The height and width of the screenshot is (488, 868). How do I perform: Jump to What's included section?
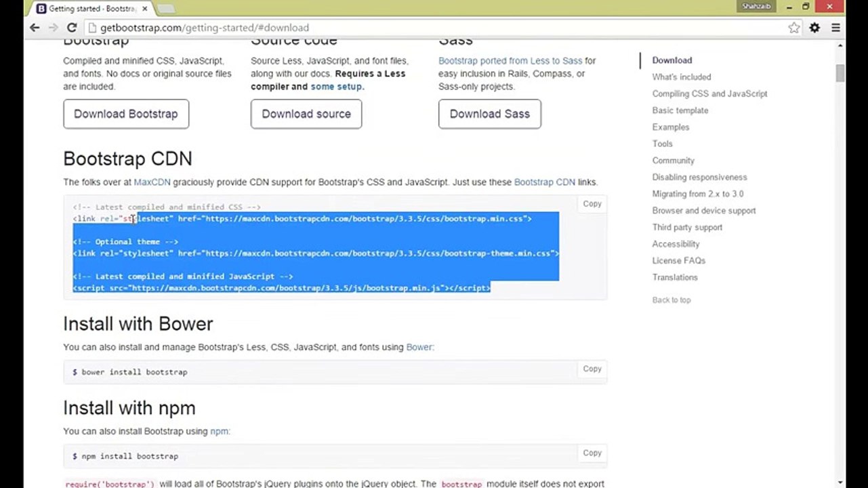682,77
